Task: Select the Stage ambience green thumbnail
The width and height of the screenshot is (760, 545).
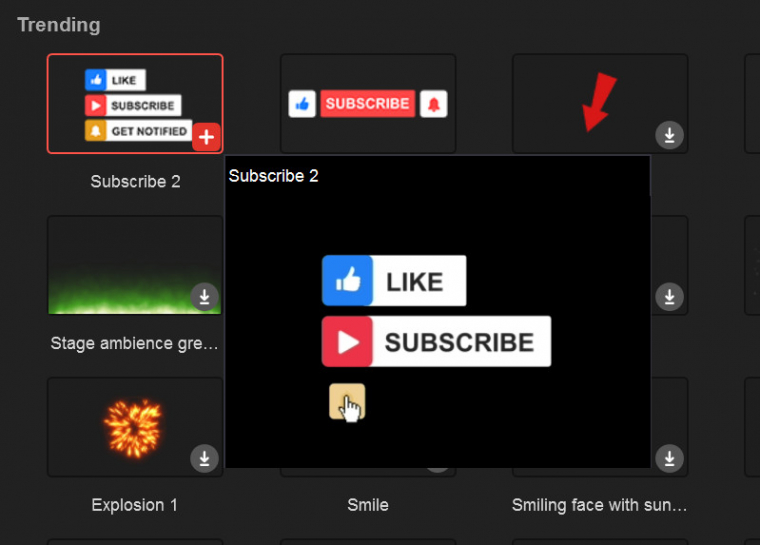Action: [x=135, y=265]
